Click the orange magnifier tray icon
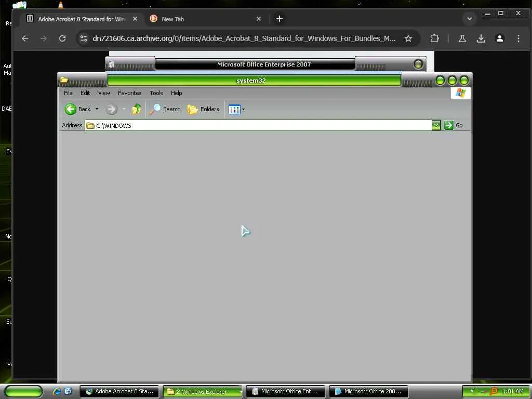 click(494, 391)
